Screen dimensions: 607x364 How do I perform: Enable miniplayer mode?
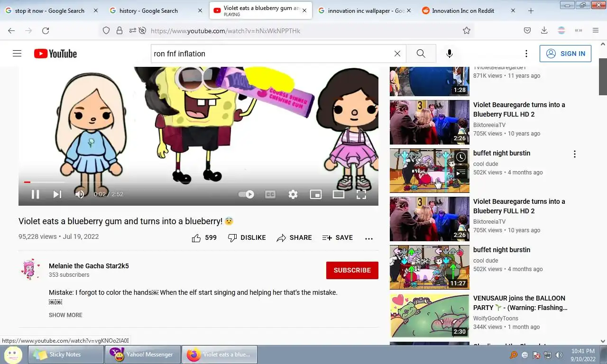click(316, 194)
